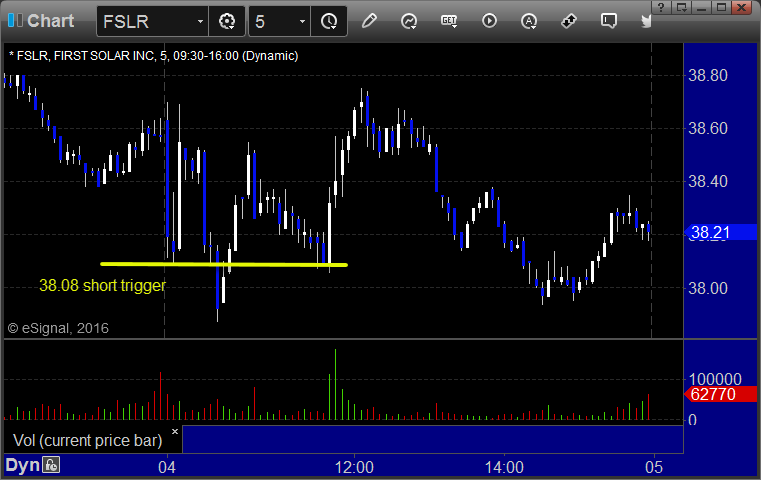Open the symbol settings gear icon
The width and height of the screenshot is (761, 480).
[227, 21]
